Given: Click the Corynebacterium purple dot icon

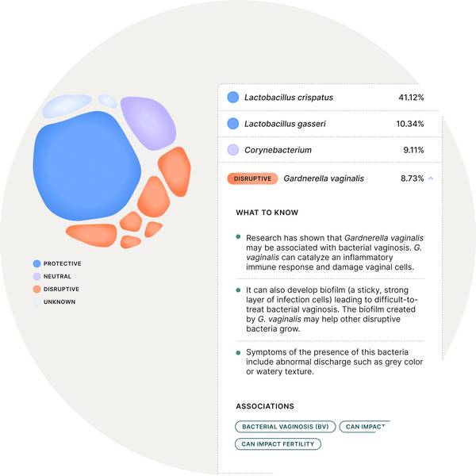Looking at the screenshot, I should pos(232,149).
